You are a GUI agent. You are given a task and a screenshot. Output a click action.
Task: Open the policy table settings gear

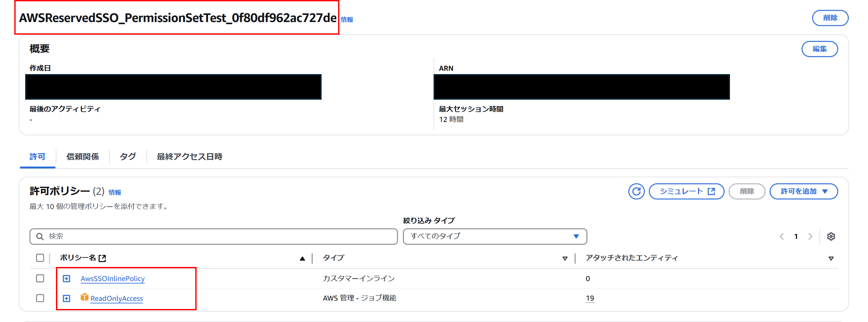point(831,236)
